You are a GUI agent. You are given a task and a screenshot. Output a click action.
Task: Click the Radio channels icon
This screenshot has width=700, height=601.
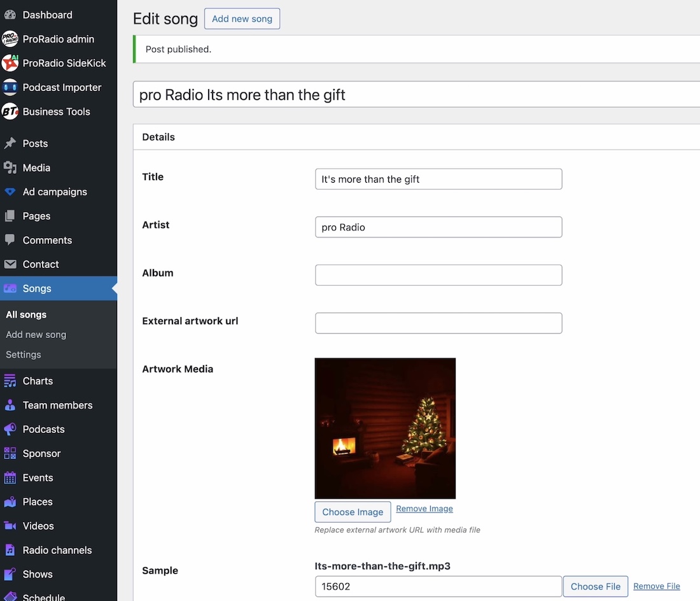click(10, 550)
